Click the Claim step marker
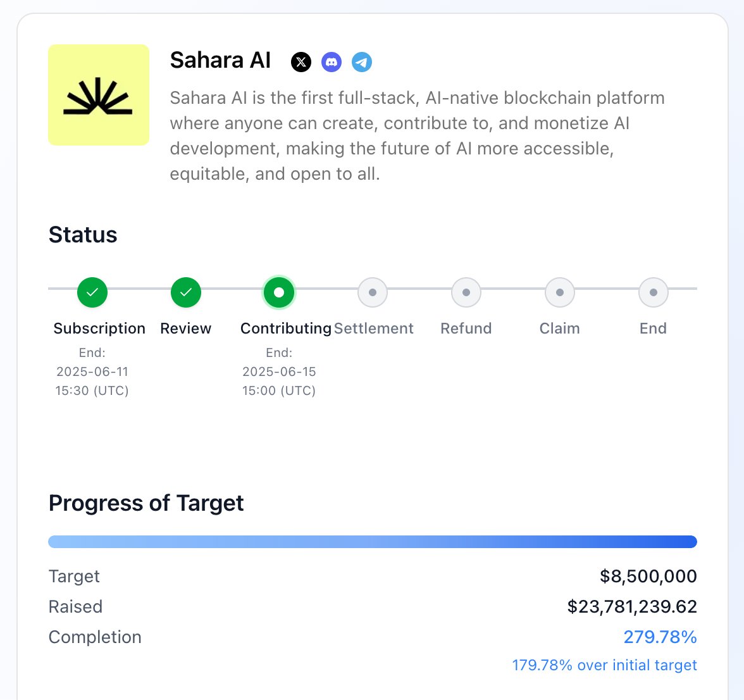This screenshot has width=744, height=700. (x=559, y=292)
